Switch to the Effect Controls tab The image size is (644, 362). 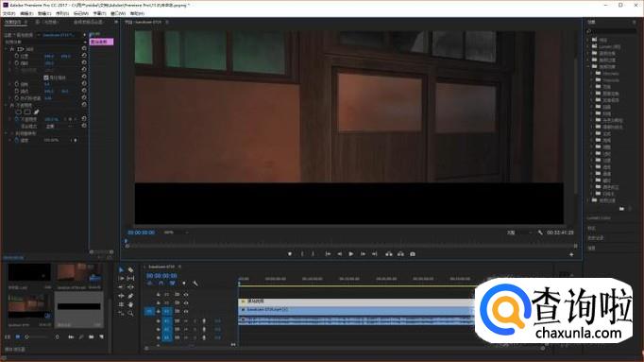13,22
